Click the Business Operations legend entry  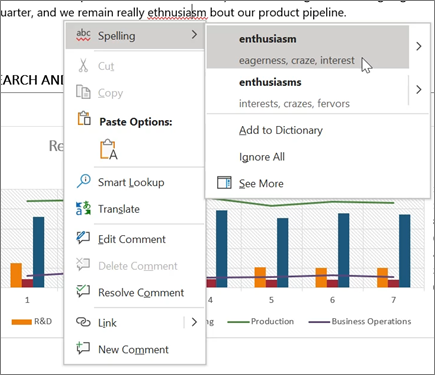tap(360, 321)
